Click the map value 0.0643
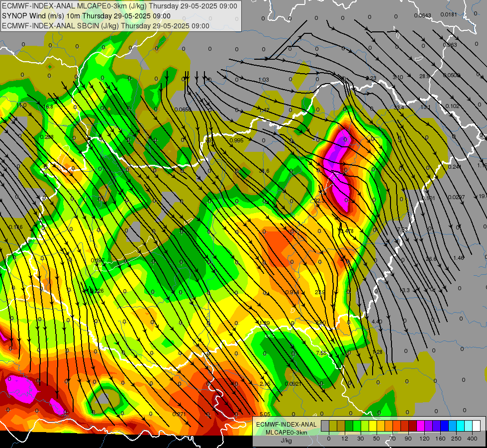 [423, 15]
